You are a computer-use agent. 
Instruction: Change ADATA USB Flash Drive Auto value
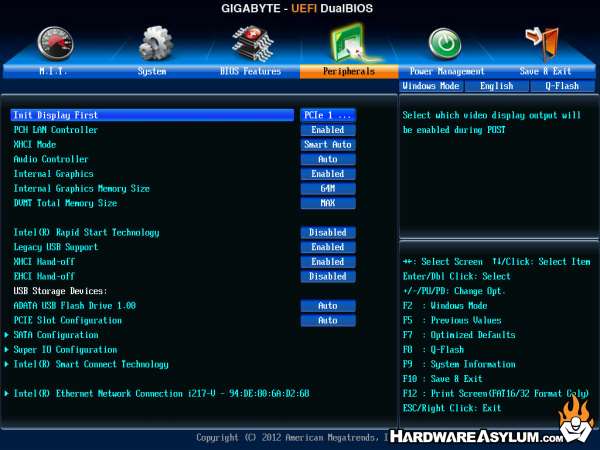pyautogui.click(x=328, y=306)
